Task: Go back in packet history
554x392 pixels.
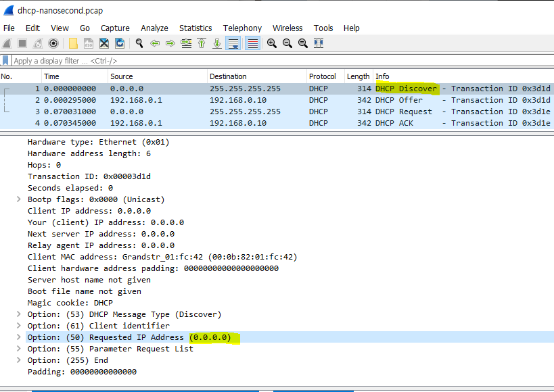Action: [155, 43]
